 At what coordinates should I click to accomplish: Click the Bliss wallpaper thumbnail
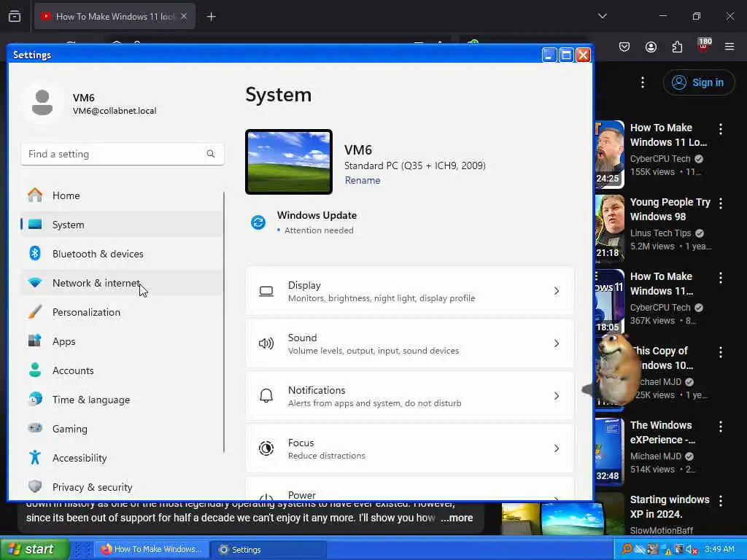[289, 162]
